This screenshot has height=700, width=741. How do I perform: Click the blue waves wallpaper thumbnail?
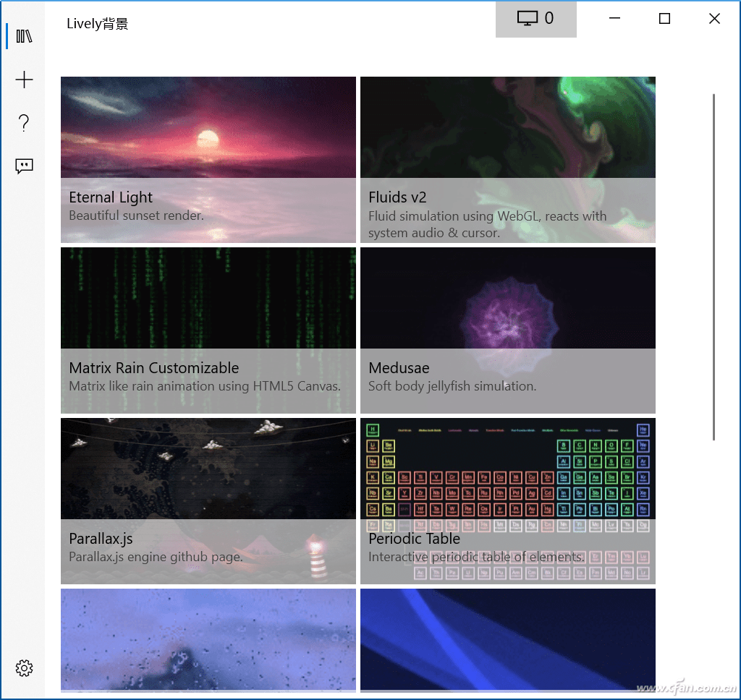coord(508,638)
